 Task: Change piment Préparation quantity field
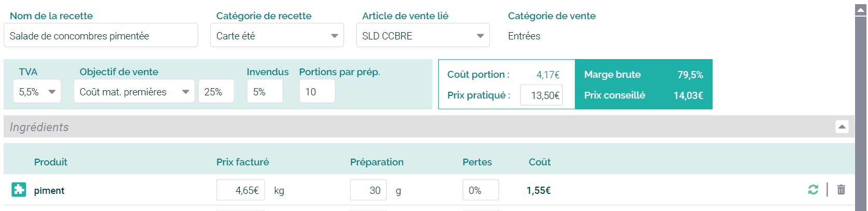(x=368, y=190)
